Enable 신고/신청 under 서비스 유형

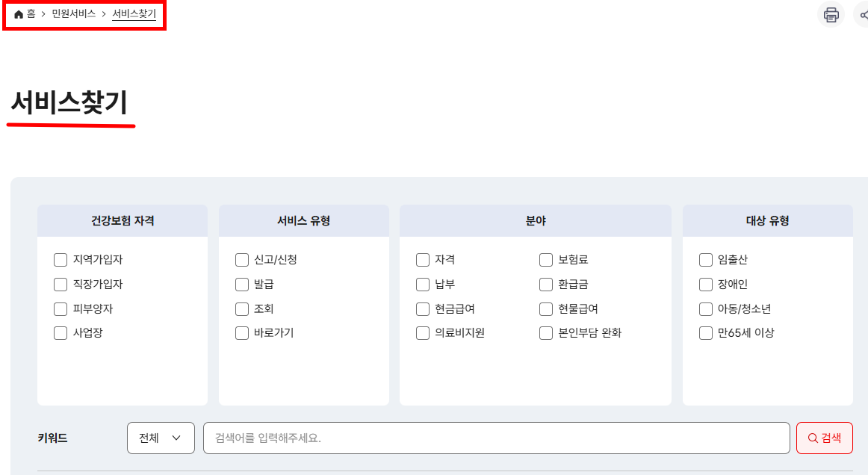(x=241, y=260)
